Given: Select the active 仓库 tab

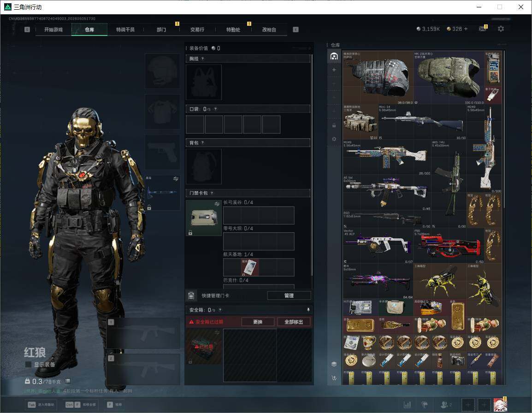Looking at the screenshot, I should click(x=89, y=29).
